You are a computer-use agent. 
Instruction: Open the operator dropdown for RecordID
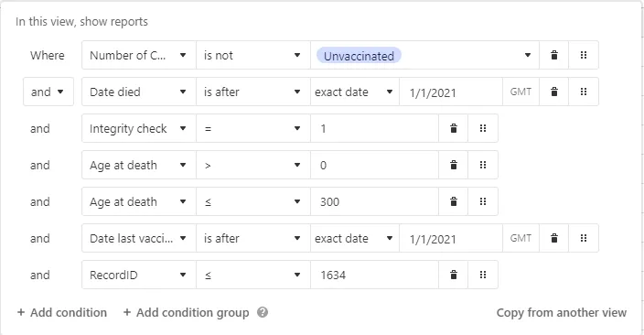253,275
